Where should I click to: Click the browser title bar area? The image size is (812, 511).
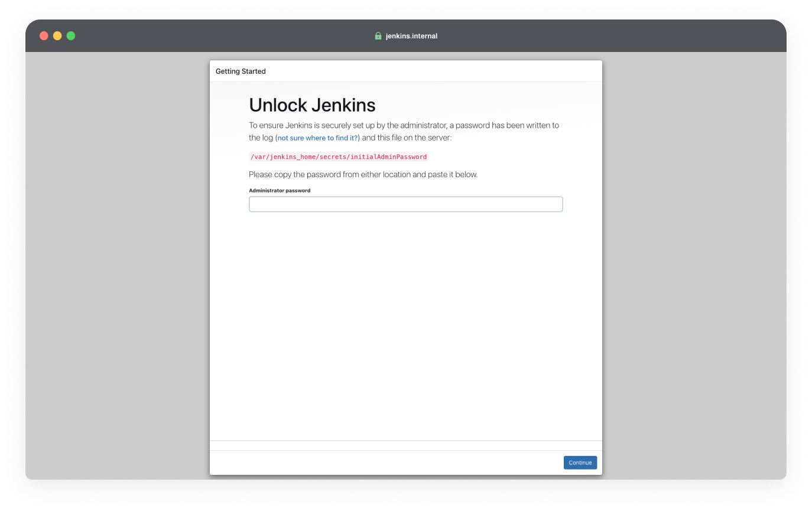(405, 35)
